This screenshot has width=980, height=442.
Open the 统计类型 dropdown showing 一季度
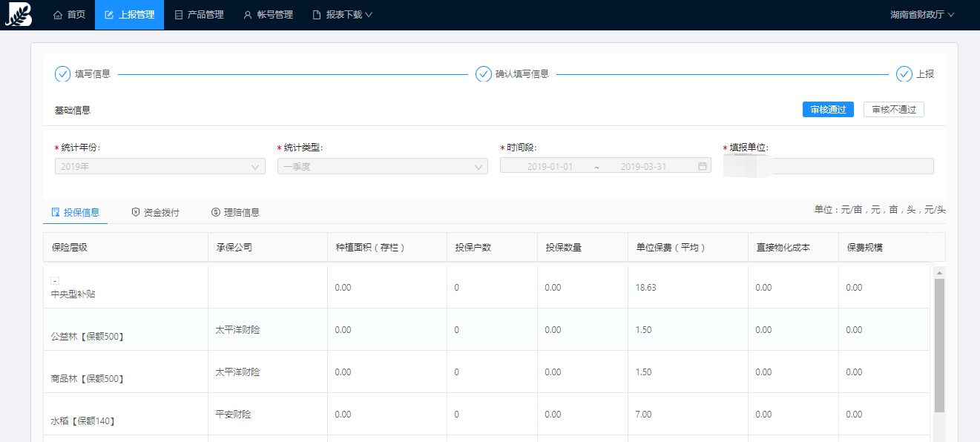(383, 166)
